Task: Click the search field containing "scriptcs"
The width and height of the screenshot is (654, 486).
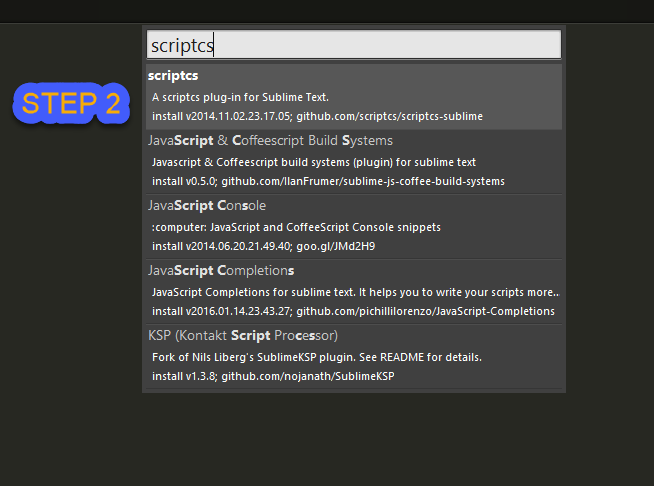Action: tap(353, 45)
